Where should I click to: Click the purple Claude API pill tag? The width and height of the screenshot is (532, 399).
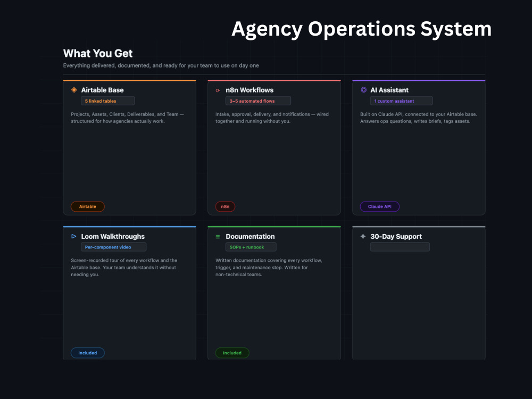380,206
